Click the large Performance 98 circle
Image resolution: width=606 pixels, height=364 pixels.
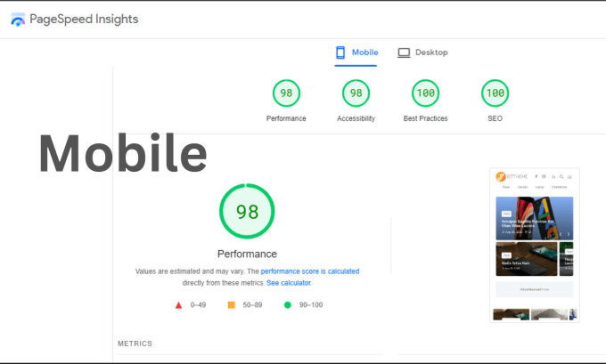(x=247, y=211)
